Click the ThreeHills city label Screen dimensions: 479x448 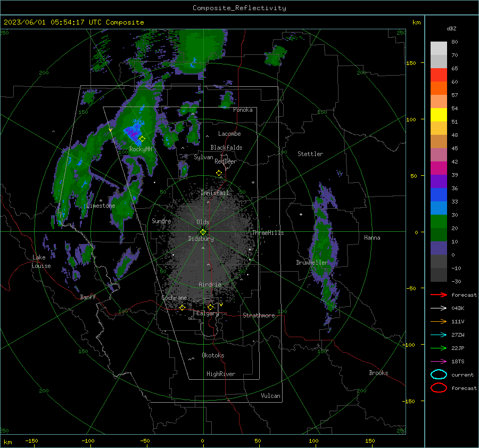click(x=268, y=233)
